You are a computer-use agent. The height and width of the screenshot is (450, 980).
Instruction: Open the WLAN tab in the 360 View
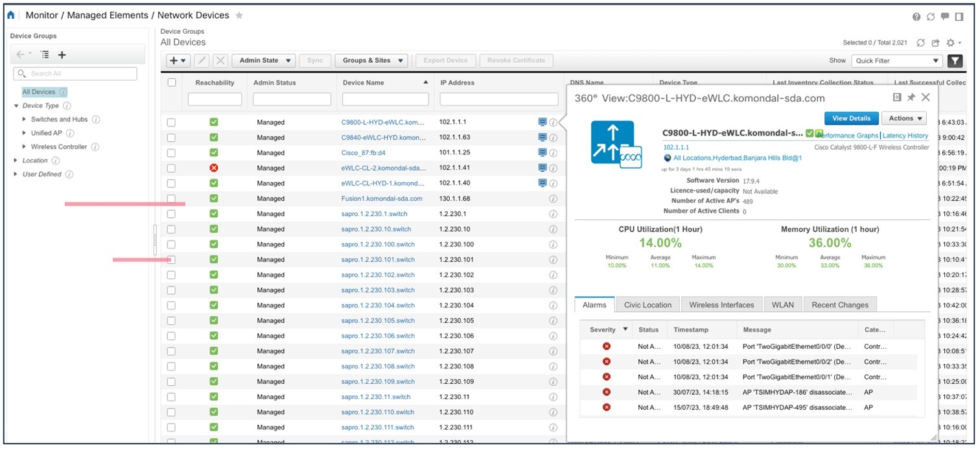(x=783, y=304)
